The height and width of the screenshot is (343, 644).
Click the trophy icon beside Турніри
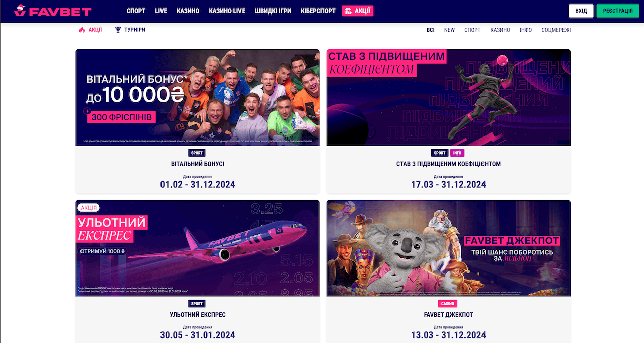(118, 30)
